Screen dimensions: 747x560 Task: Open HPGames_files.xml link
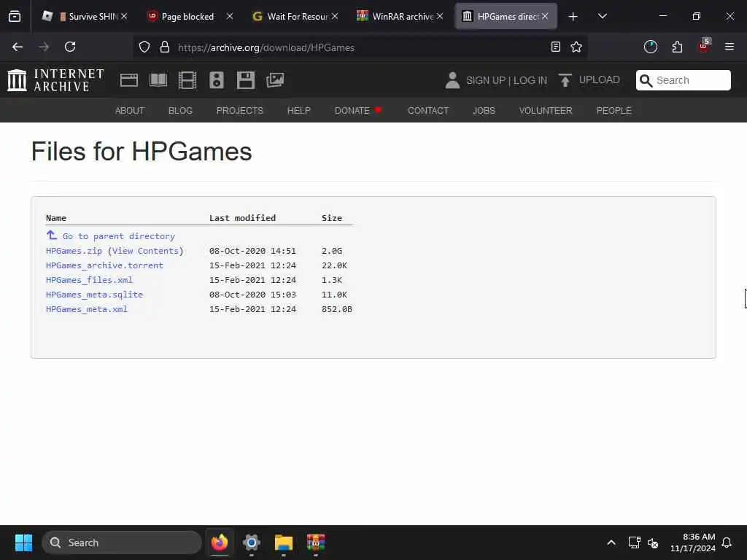click(89, 280)
